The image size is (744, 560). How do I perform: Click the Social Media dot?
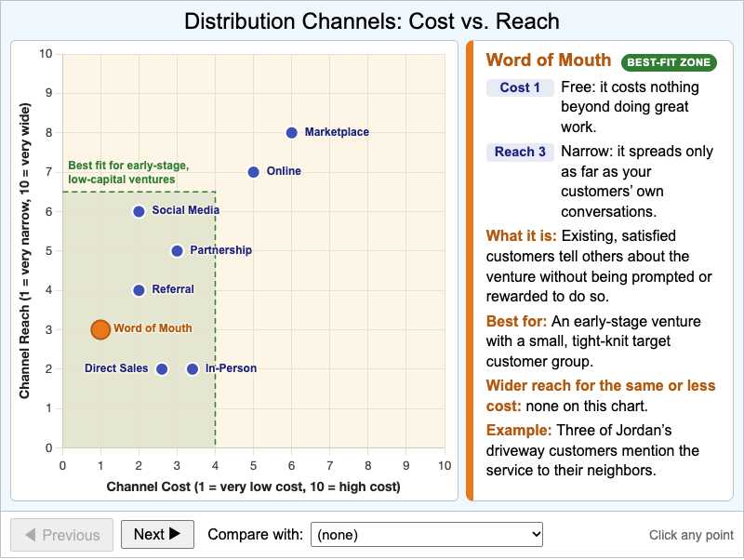click(139, 211)
